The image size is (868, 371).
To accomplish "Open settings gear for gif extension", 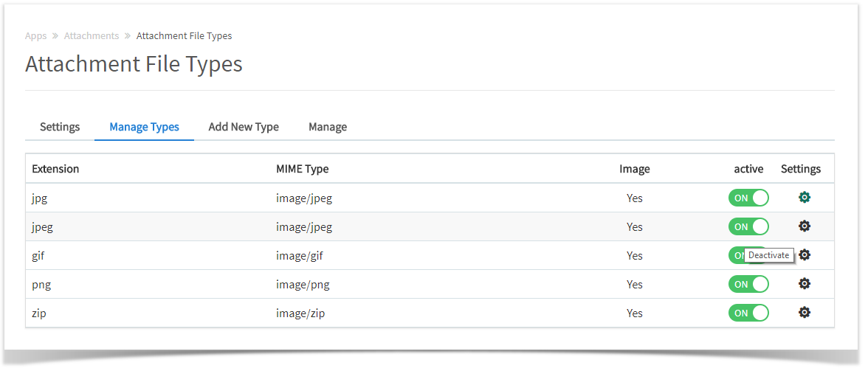I will 805,255.
